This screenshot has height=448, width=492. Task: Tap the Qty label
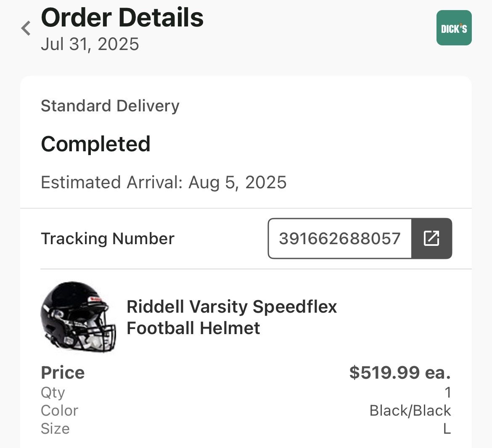[53, 392]
